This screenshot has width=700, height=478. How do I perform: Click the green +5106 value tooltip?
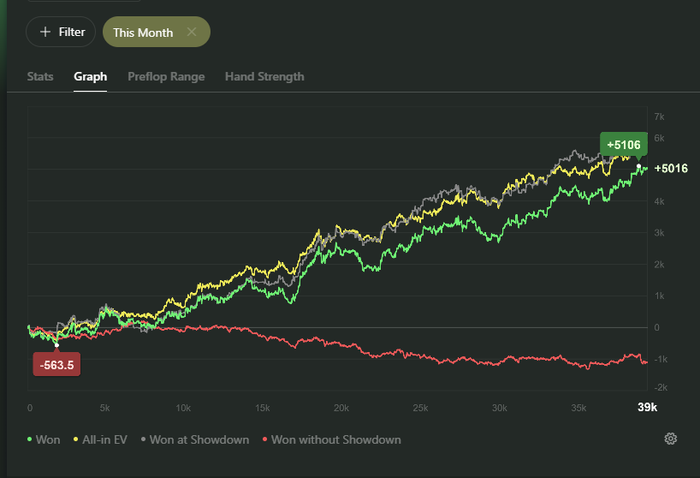click(622, 144)
